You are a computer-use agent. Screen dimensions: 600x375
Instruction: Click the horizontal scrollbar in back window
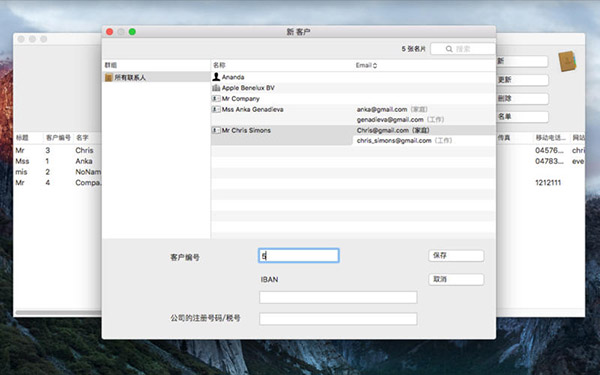58,313
